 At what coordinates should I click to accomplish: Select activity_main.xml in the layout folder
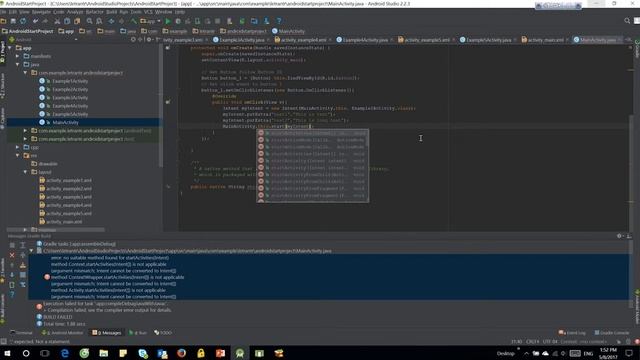[x=64, y=222]
